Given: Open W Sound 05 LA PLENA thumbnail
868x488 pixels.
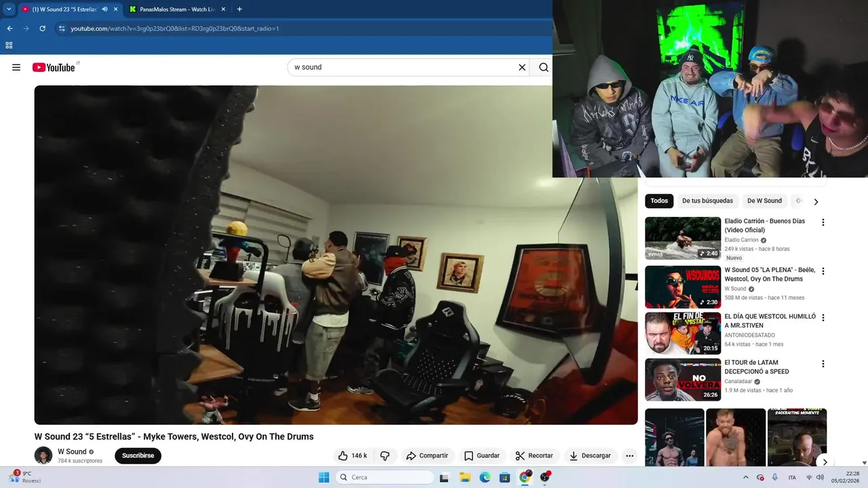Looking at the screenshot, I should coord(683,287).
